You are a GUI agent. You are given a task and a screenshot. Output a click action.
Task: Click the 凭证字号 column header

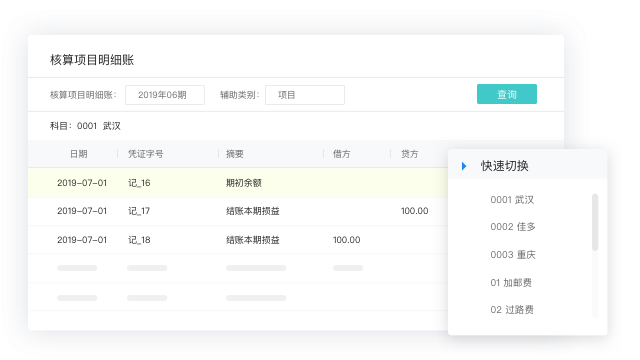tap(145, 154)
